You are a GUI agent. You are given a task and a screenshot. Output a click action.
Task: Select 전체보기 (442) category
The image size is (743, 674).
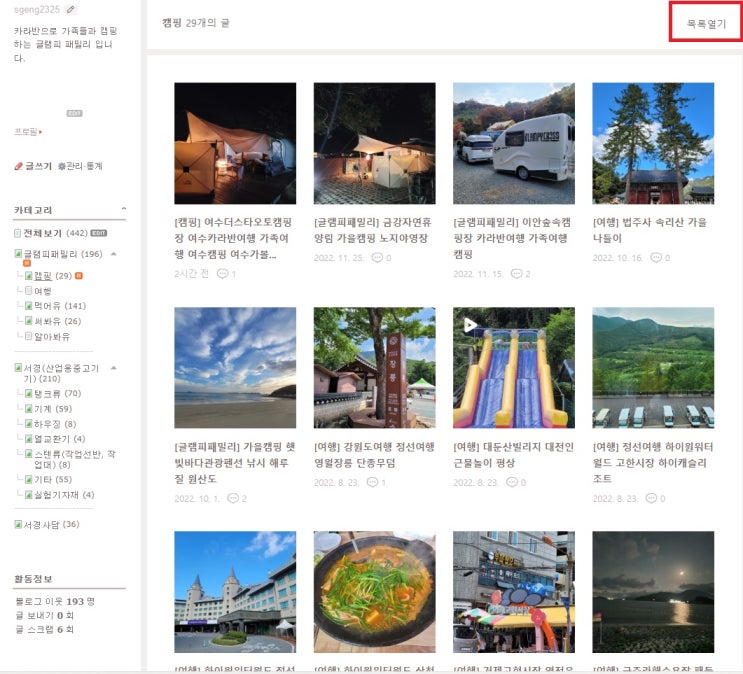click(51, 233)
